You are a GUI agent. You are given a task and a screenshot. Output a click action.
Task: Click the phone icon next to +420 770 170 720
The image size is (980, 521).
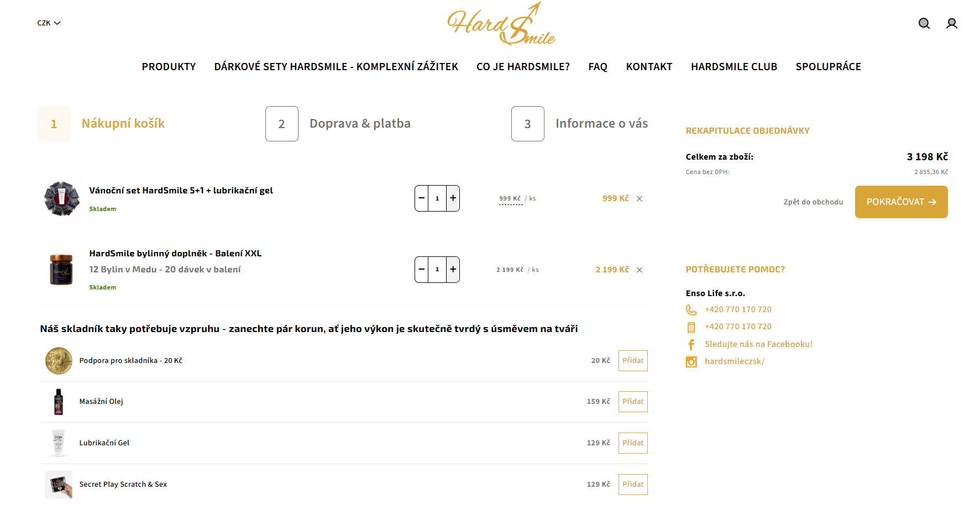pos(691,309)
